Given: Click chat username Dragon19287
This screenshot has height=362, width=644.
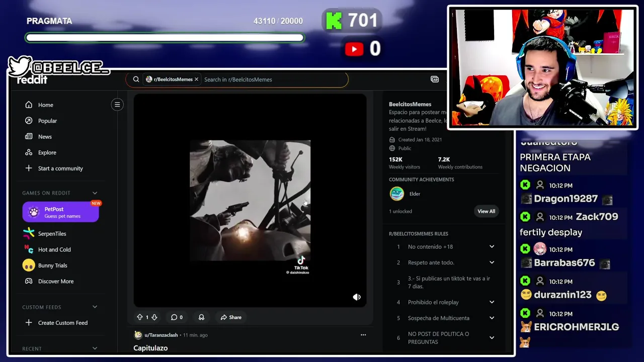Looking at the screenshot, I should point(566,199).
